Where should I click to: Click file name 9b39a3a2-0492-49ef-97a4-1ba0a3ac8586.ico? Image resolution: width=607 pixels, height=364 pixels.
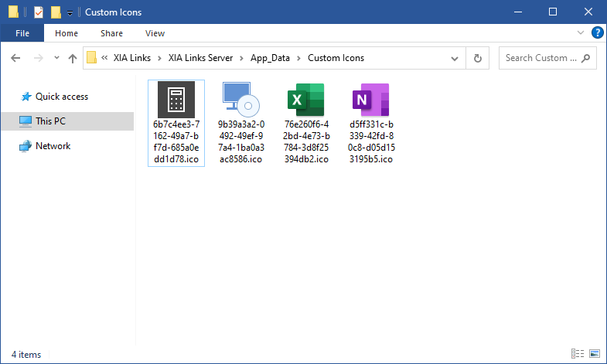click(240, 141)
